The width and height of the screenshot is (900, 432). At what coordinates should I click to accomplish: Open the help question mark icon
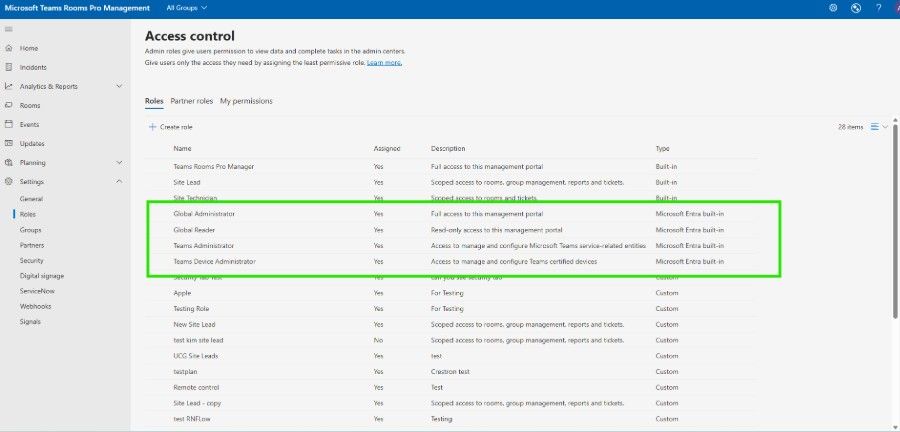(879, 8)
